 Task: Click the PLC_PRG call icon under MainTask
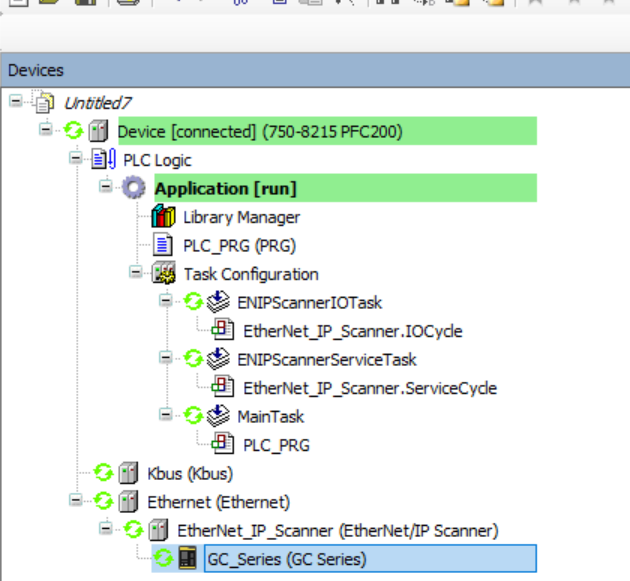(223, 443)
